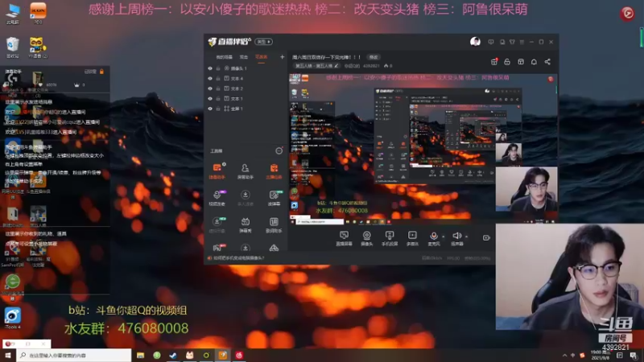Toggle the lock icon on the danmaku overlay
This screenshot has width=644, height=362.
(101, 72)
